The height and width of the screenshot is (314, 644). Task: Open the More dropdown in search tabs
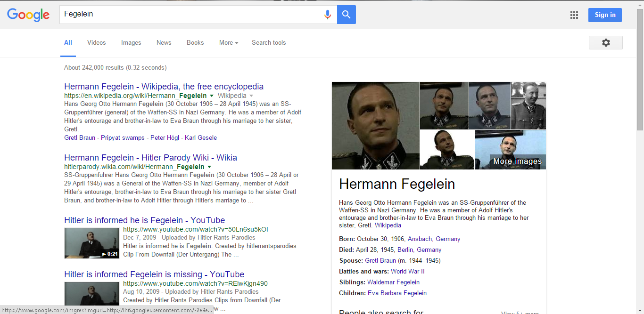coord(229,42)
